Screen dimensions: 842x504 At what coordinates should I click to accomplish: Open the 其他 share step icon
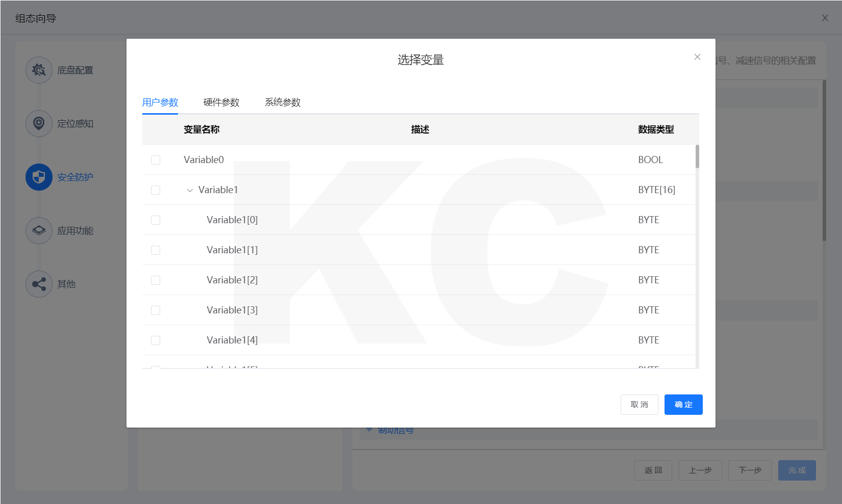(x=39, y=284)
